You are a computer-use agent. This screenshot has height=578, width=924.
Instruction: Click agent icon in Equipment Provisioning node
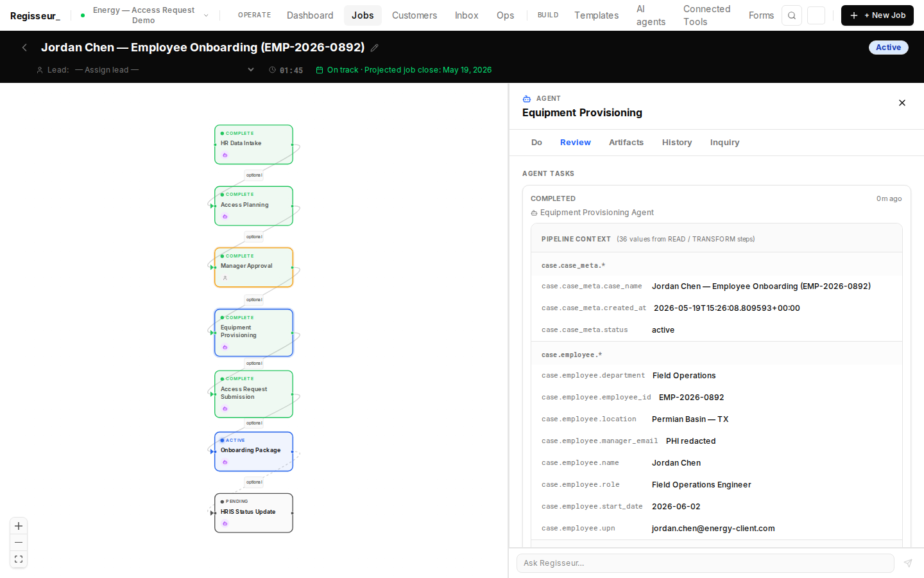(x=225, y=347)
